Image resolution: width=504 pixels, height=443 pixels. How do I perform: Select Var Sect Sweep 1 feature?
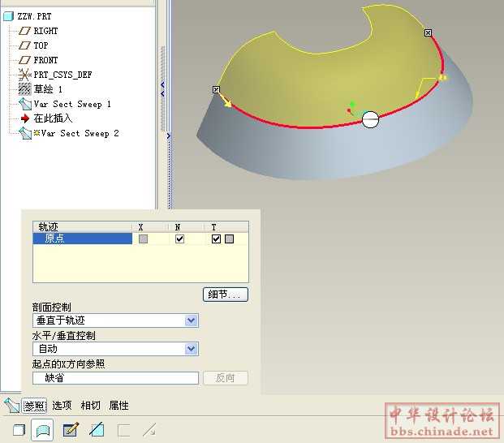point(72,104)
